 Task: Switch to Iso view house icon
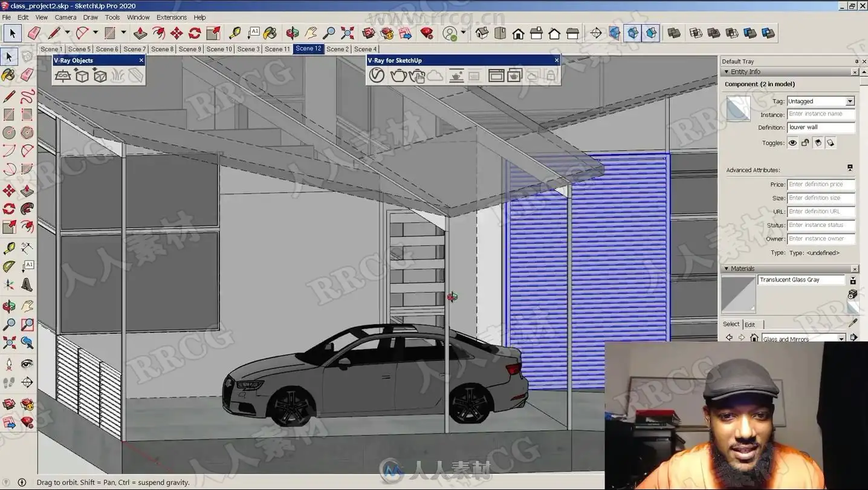pyautogui.click(x=482, y=33)
